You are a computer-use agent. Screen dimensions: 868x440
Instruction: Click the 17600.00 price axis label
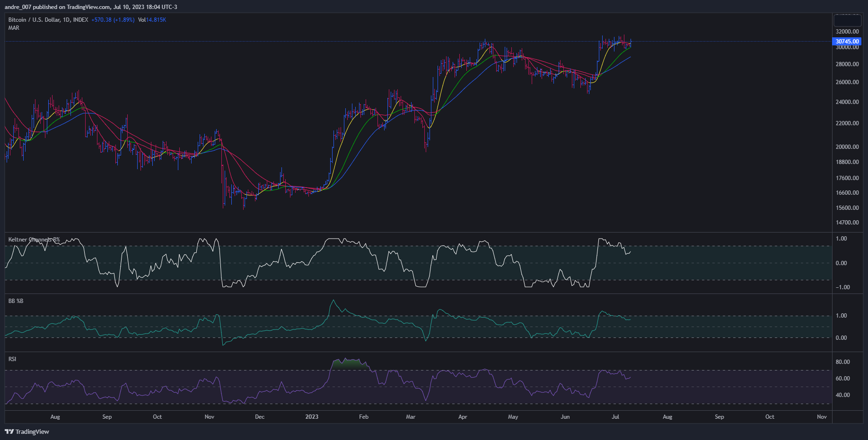(847, 178)
